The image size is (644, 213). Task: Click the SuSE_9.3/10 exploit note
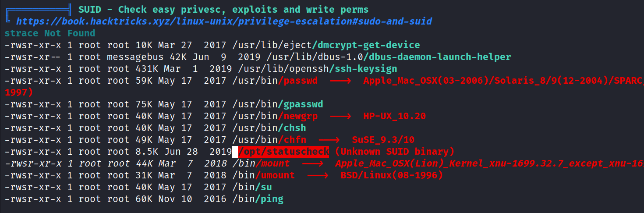(x=383, y=140)
